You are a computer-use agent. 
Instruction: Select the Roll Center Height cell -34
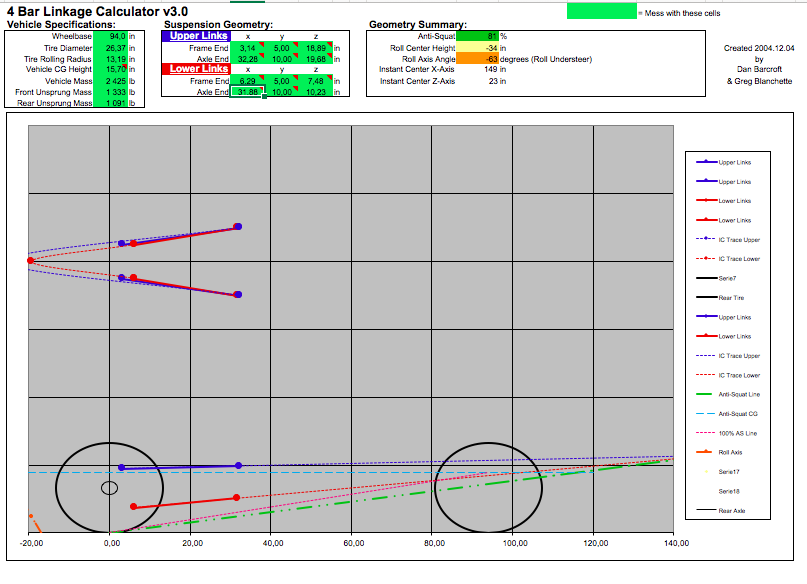click(x=477, y=48)
